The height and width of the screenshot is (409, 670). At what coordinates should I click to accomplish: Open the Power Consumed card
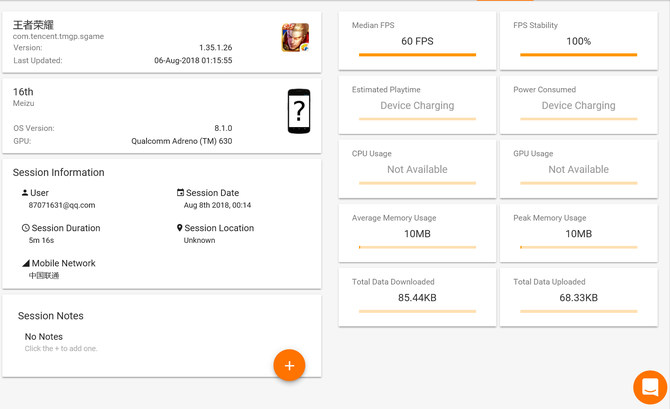[579, 105]
